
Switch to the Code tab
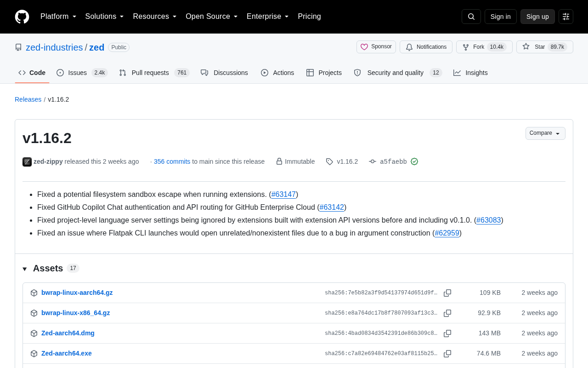(x=32, y=73)
